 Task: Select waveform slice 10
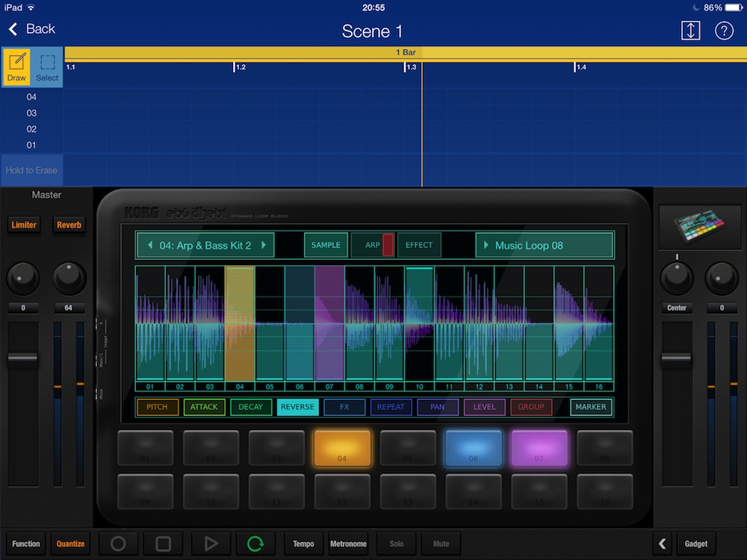tap(419, 324)
